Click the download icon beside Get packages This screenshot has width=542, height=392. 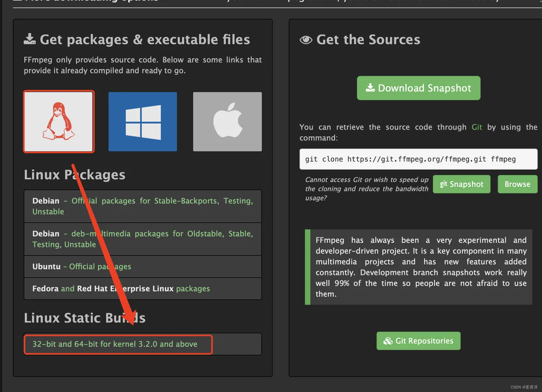[30, 39]
